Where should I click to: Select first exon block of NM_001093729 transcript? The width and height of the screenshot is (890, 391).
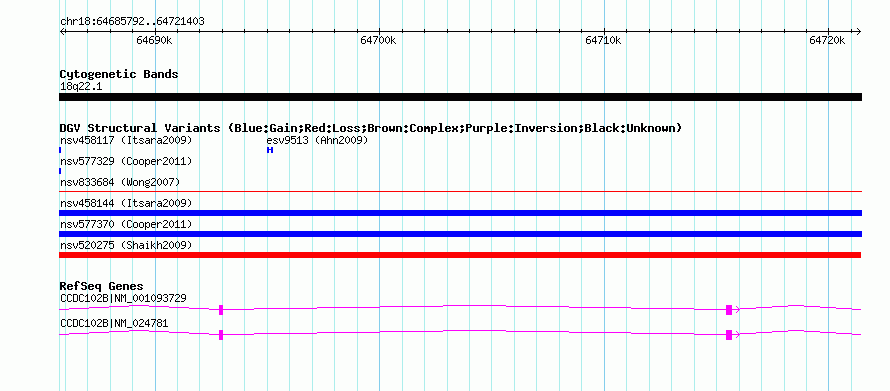tap(221, 309)
